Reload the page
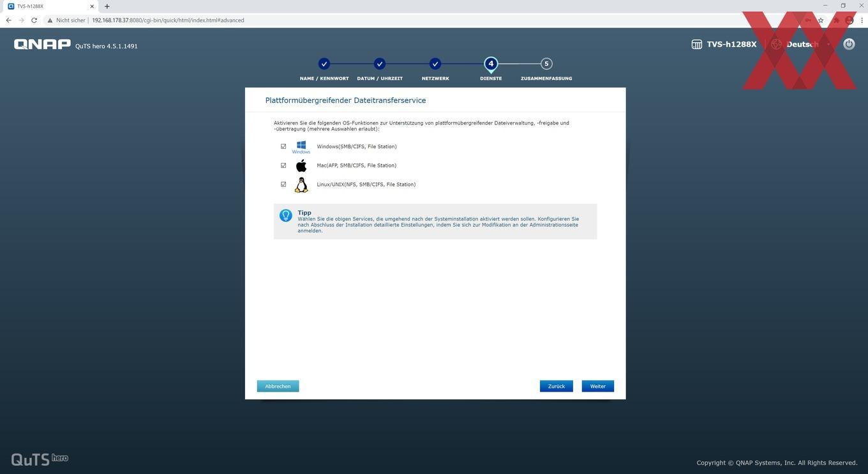 (34, 20)
